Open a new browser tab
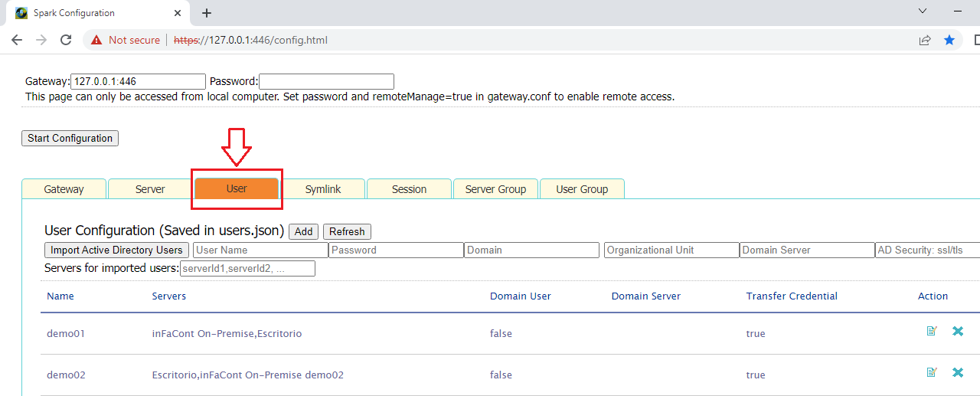The width and height of the screenshot is (980, 396). click(207, 13)
